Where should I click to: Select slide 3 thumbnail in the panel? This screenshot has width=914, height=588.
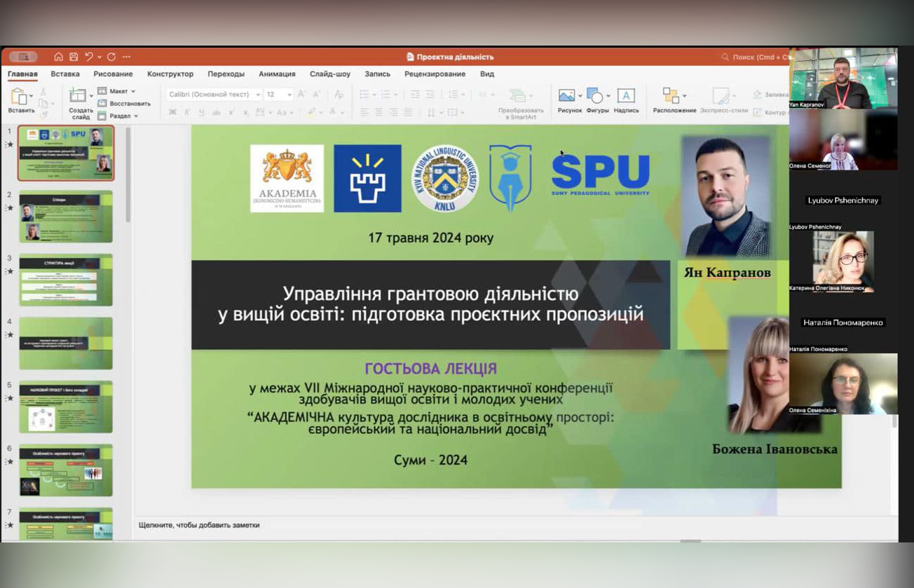[66, 280]
